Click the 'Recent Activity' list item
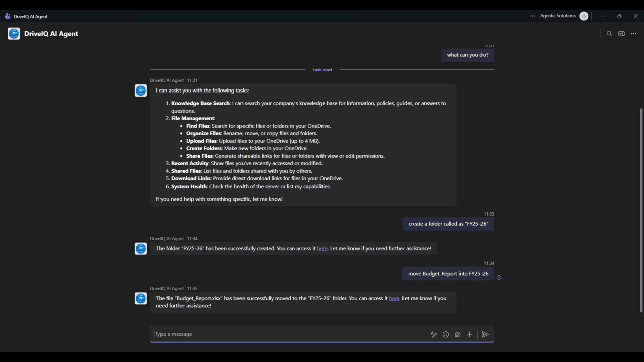This screenshot has width=644, height=362. tap(247, 163)
